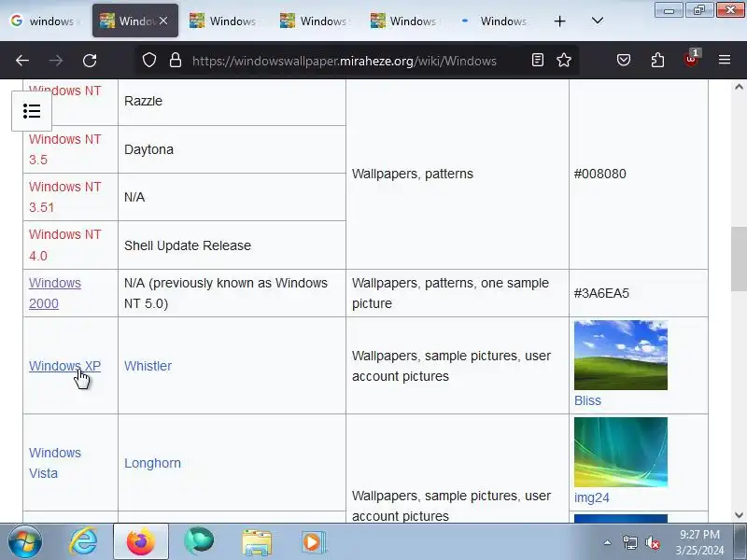Click the page scrollbar down arrow

tap(739, 515)
